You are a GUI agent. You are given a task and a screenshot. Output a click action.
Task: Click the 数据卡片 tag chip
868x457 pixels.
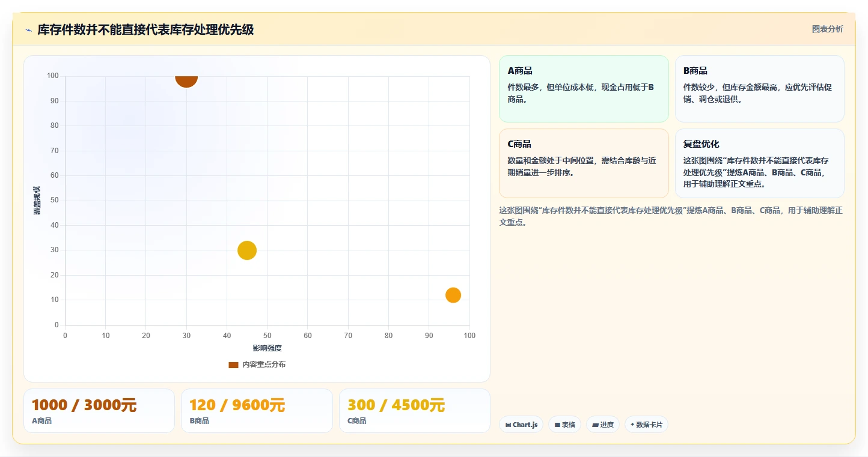(x=646, y=425)
